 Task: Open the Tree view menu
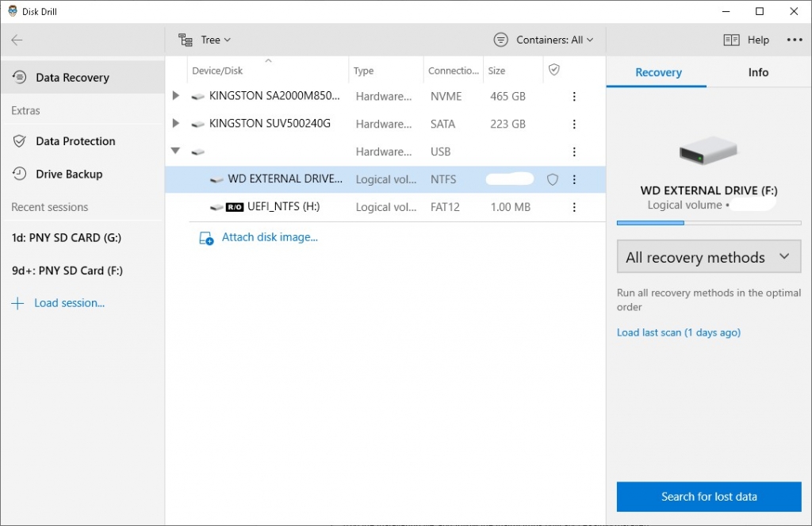[x=205, y=39]
